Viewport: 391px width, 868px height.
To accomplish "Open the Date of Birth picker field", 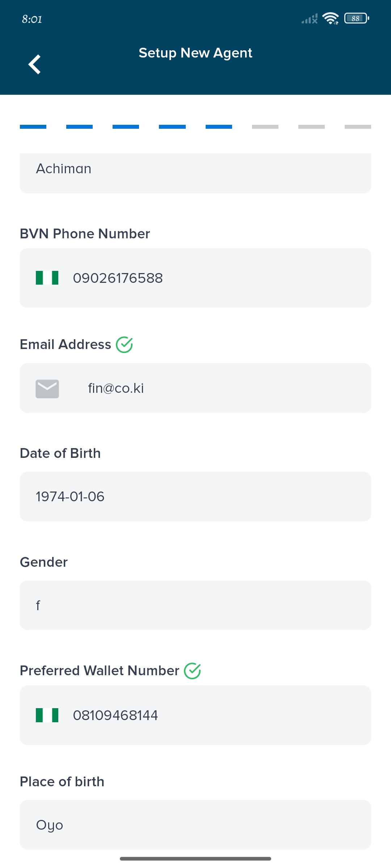I will [x=195, y=496].
